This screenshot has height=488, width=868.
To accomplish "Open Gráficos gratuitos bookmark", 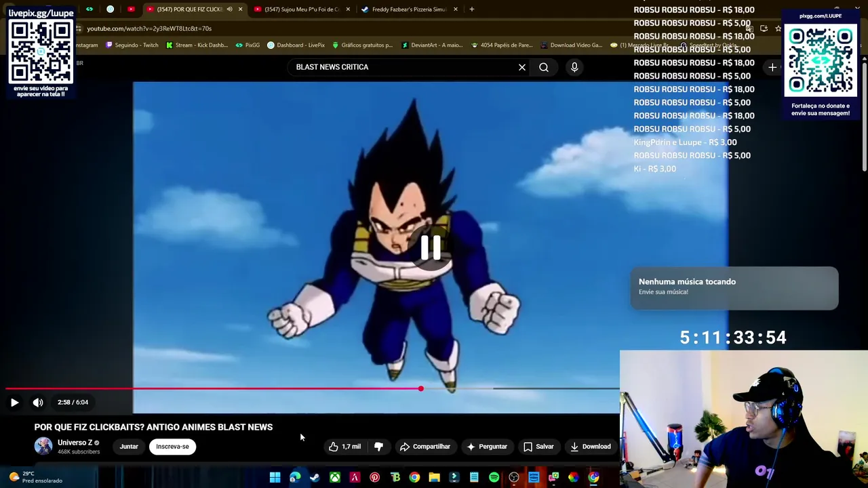I will (362, 45).
